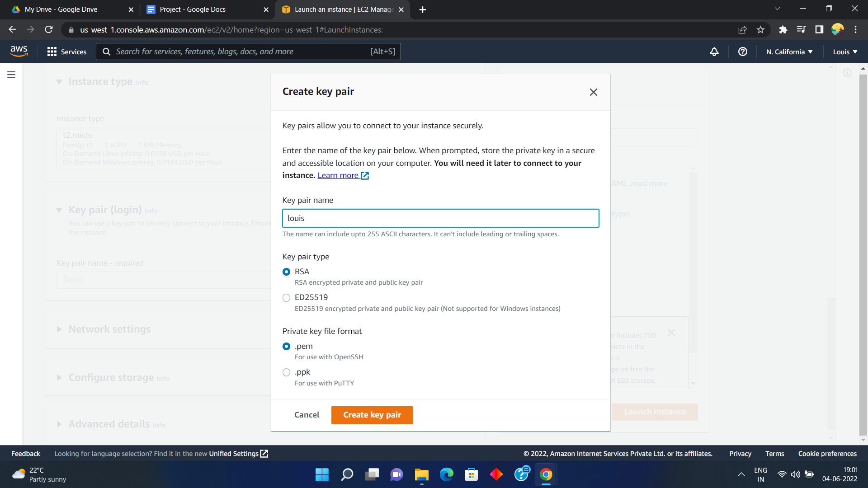Open the hamburger side navigation menu
This screenshot has width=868, height=488.
11,75
